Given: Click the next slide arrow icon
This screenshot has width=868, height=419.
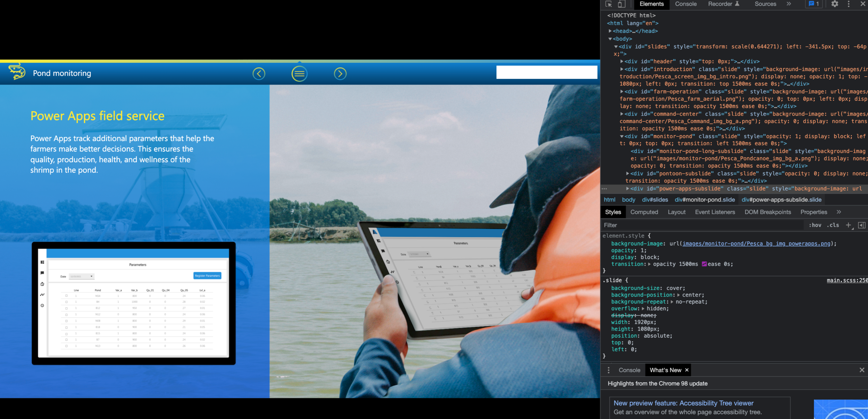Looking at the screenshot, I should (340, 74).
